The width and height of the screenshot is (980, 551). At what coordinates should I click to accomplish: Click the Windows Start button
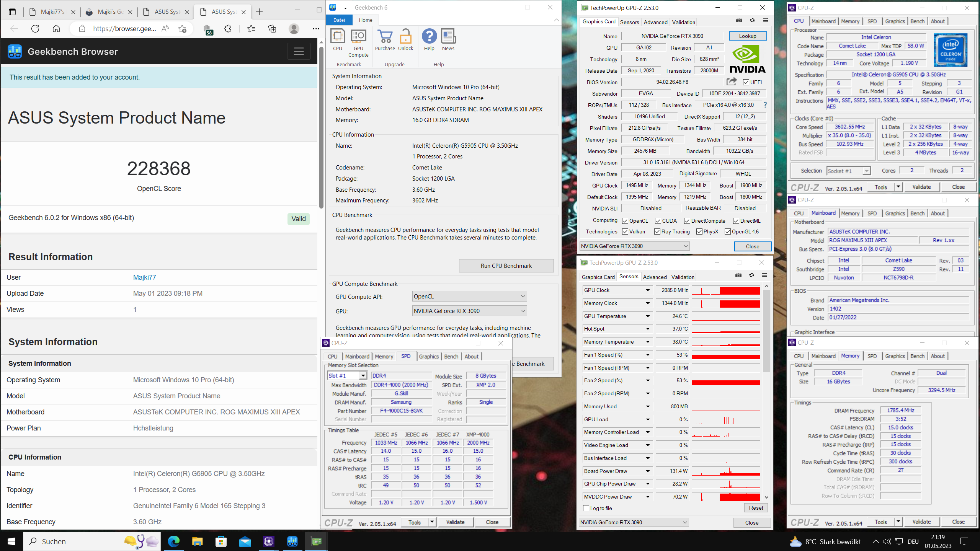click(x=11, y=541)
